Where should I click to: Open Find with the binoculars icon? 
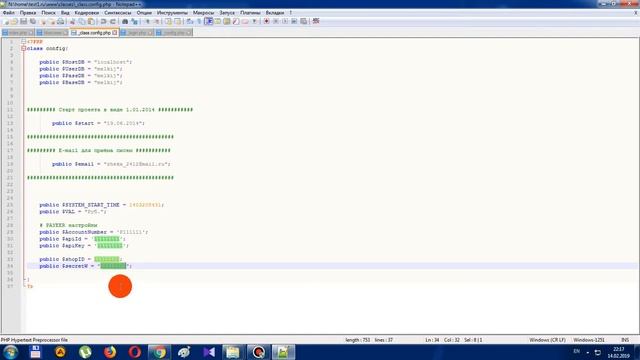click(125, 21)
